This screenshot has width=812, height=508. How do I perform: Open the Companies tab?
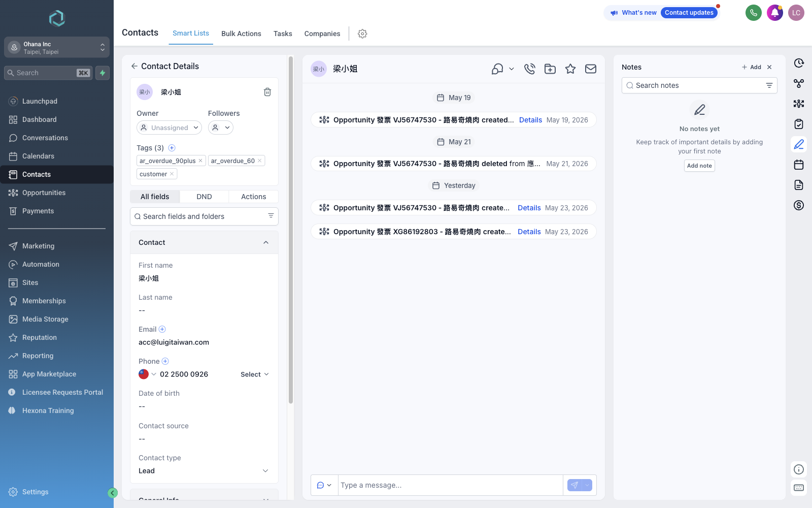322,34
